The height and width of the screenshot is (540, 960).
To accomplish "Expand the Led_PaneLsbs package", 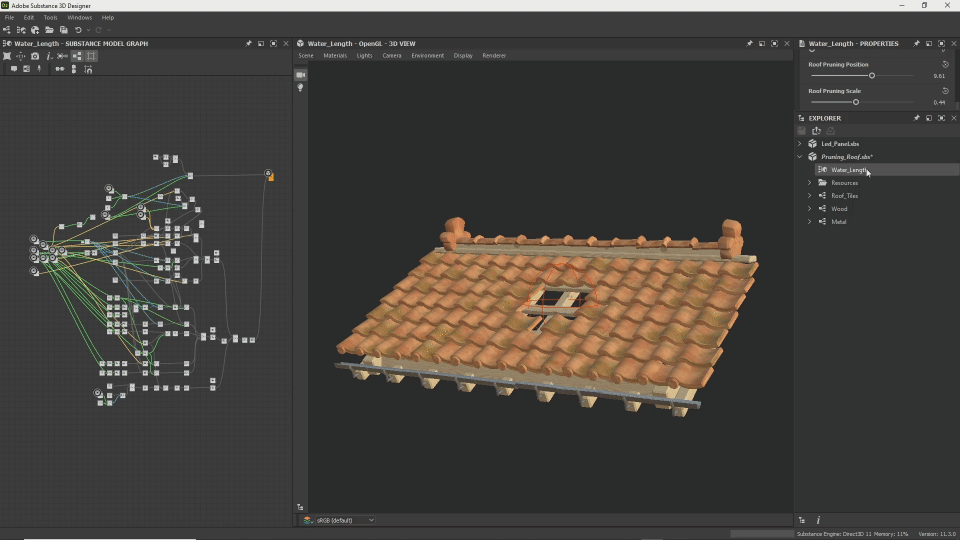I will (800, 144).
